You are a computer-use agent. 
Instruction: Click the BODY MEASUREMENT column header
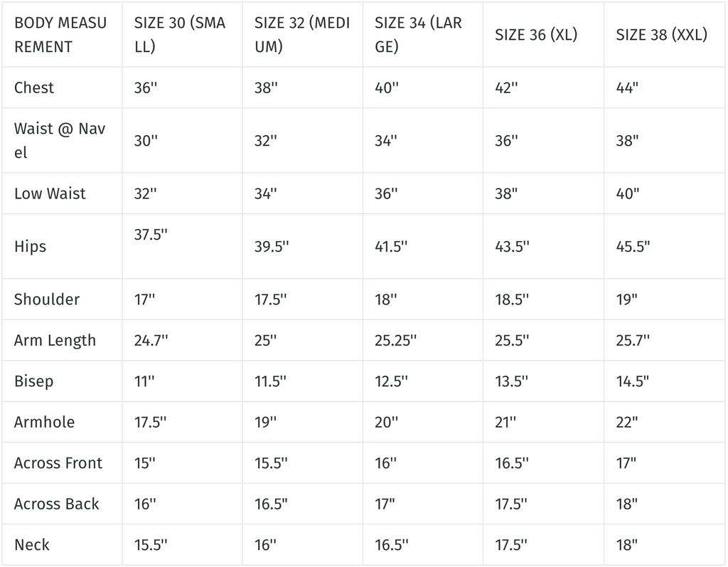pos(60,35)
